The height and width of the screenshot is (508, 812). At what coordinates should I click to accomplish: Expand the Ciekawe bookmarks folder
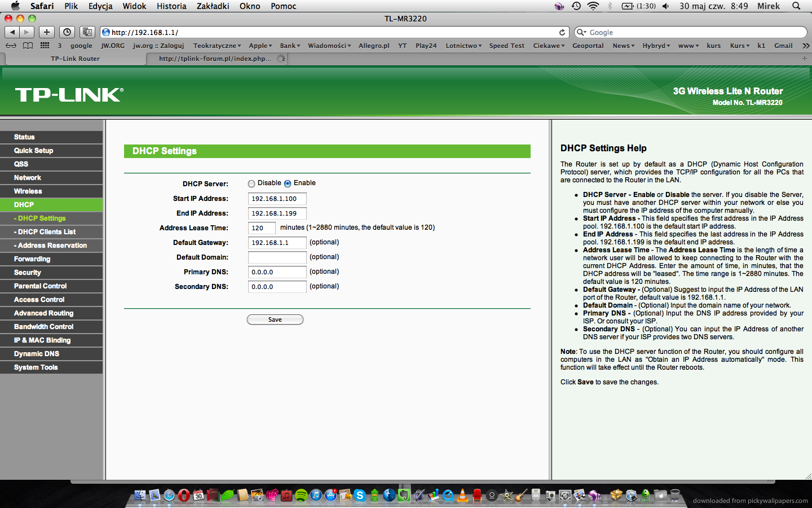549,46
